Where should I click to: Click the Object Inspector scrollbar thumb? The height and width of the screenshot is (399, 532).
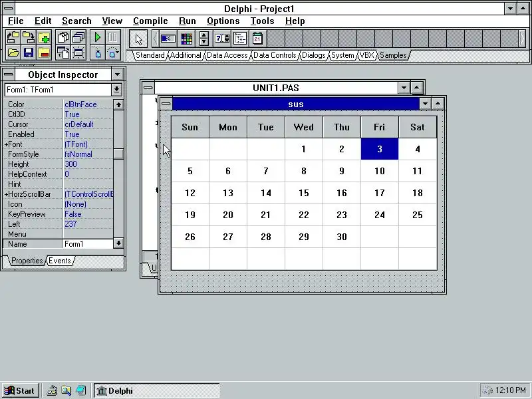[118, 154]
